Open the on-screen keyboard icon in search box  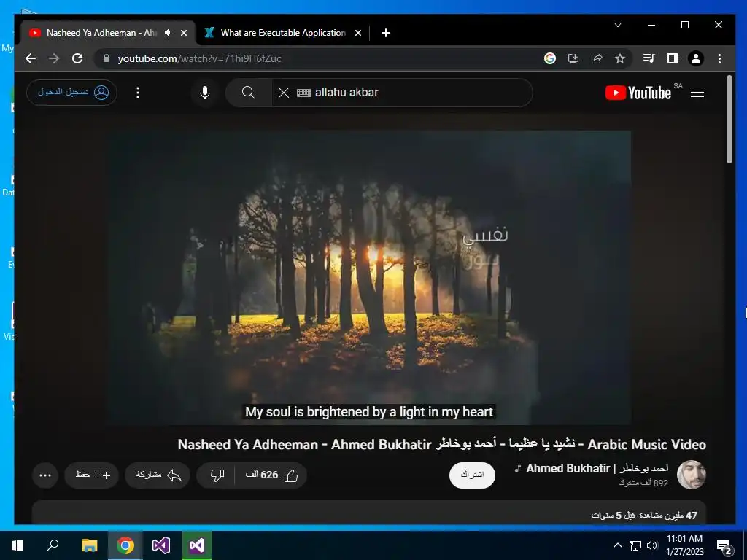(x=303, y=93)
